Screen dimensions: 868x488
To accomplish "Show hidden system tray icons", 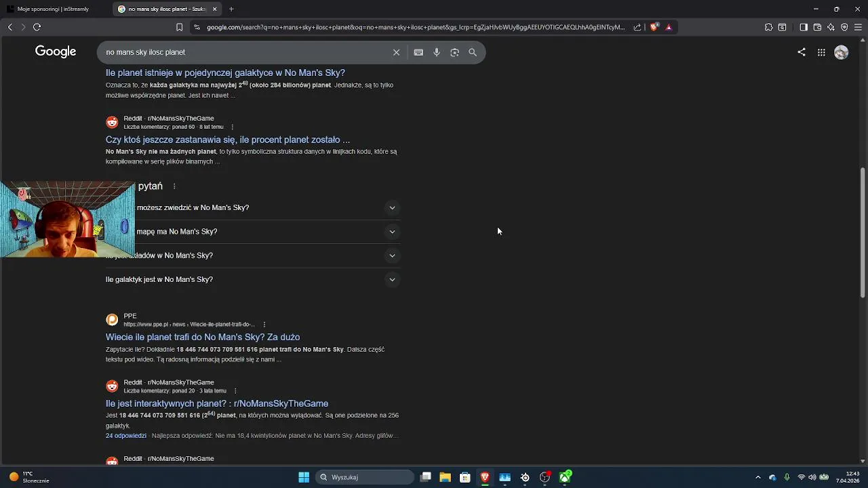I will pyautogui.click(x=758, y=477).
